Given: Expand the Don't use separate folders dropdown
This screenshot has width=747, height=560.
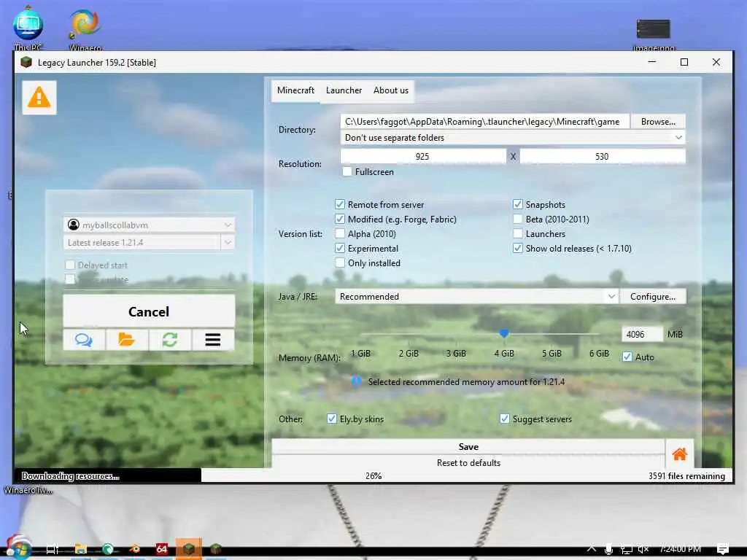Looking at the screenshot, I should (x=513, y=138).
